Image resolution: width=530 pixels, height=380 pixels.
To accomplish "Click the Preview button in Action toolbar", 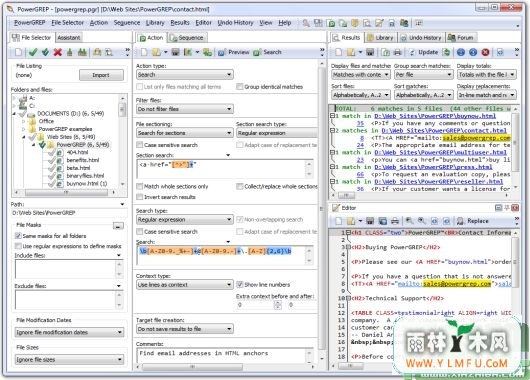I will [234, 52].
